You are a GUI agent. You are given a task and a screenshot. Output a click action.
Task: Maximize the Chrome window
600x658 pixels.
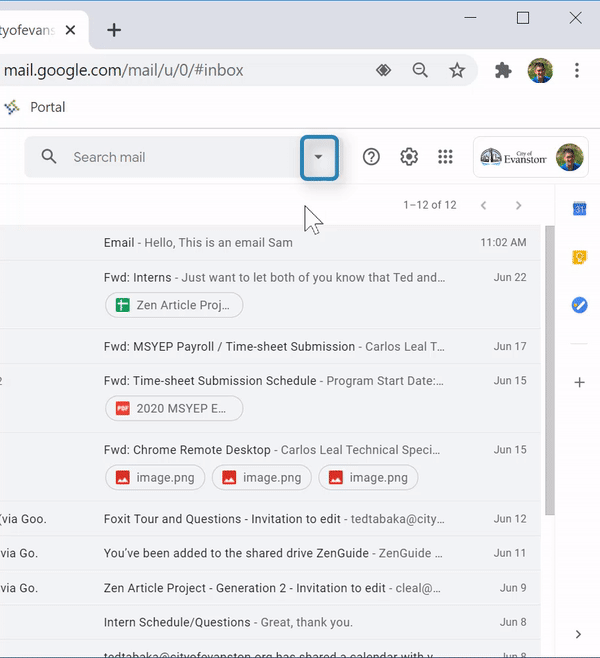tap(523, 18)
